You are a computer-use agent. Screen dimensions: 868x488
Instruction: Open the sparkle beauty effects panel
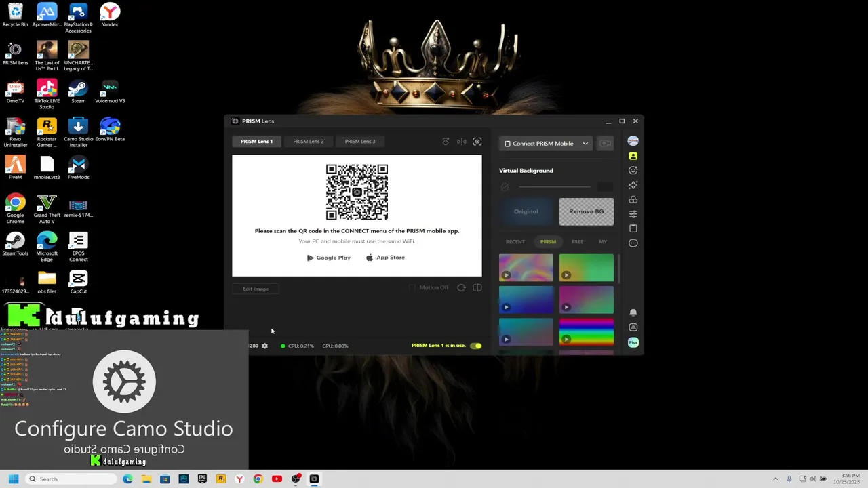(x=633, y=185)
